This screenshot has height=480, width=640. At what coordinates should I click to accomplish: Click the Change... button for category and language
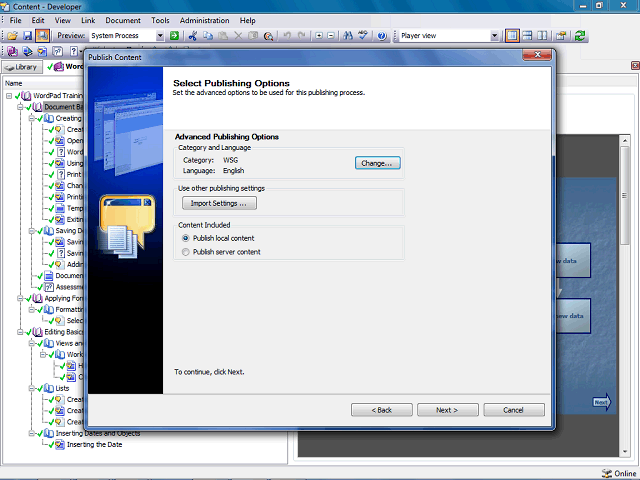[x=378, y=163]
